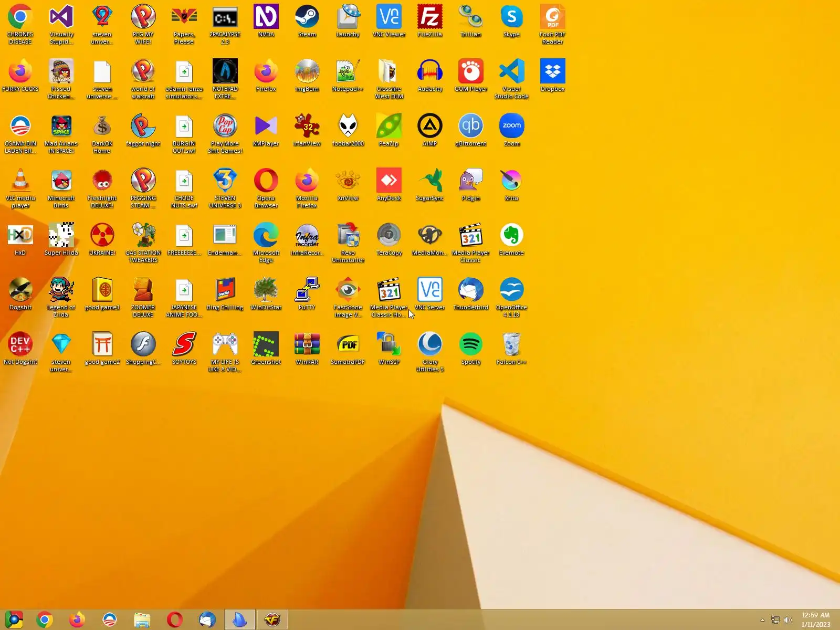Click the WinDirStat tree icon
The width and height of the screenshot is (840, 630).
coord(266,295)
